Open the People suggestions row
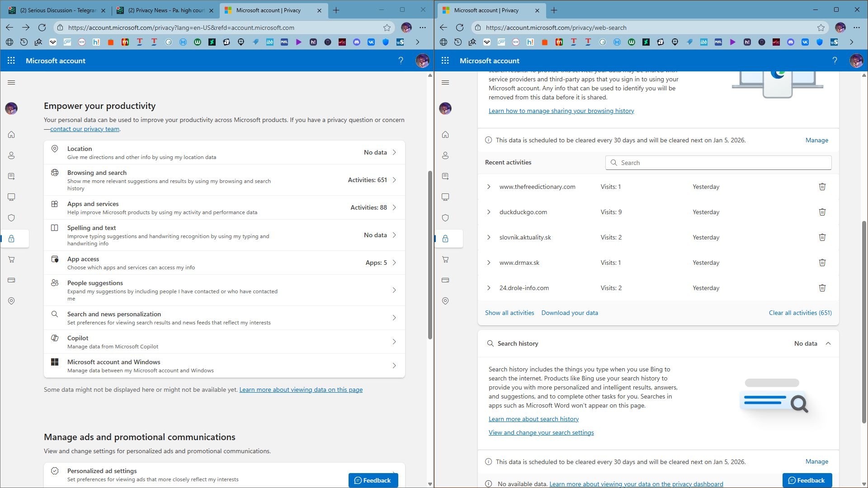Viewport: 868px width, 488px height. pyautogui.click(x=224, y=290)
